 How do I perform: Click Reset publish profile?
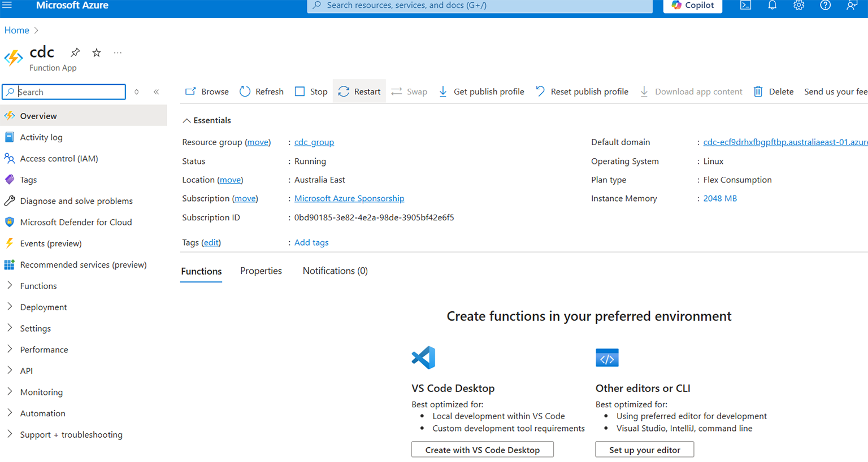582,91
